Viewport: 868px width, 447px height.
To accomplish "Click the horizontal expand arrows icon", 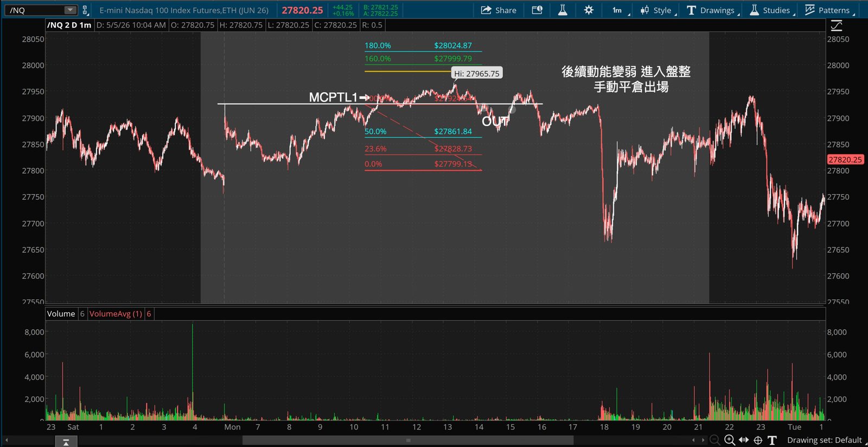I will tap(744, 440).
